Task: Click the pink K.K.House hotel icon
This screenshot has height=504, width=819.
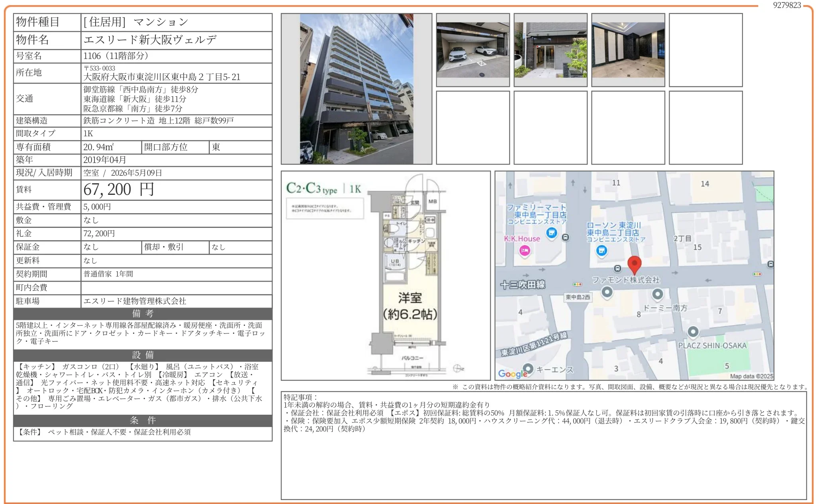Action: coord(525,251)
